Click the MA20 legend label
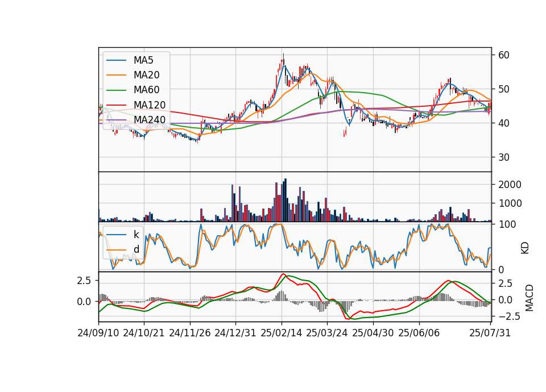 146,75
